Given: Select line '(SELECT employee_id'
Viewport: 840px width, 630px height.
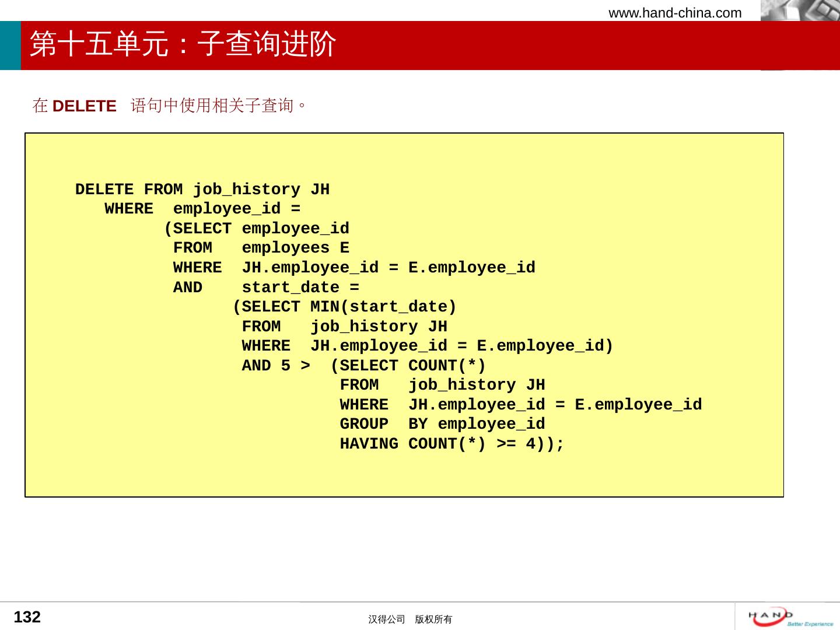Looking at the screenshot, I should tap(257, 229).
